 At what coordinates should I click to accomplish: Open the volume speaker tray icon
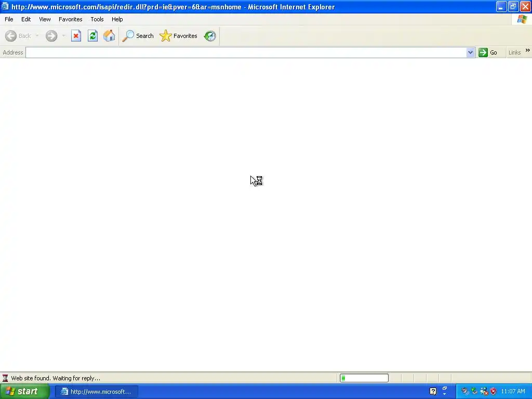(464, 392)
